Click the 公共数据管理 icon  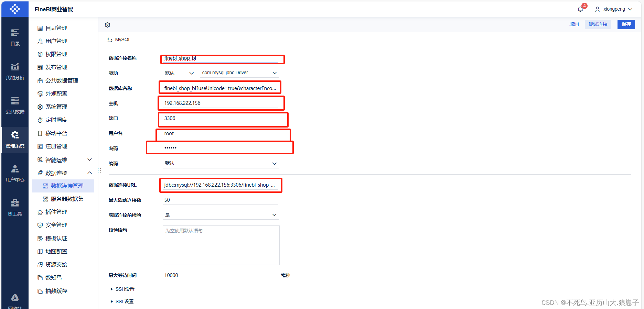coord(40,81)
